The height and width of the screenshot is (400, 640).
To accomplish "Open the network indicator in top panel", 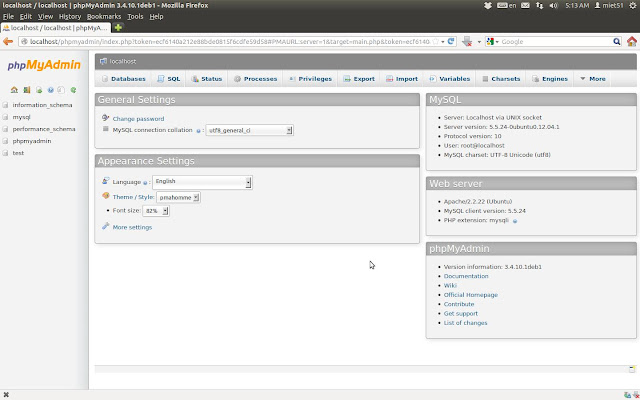I will point(539,5).
